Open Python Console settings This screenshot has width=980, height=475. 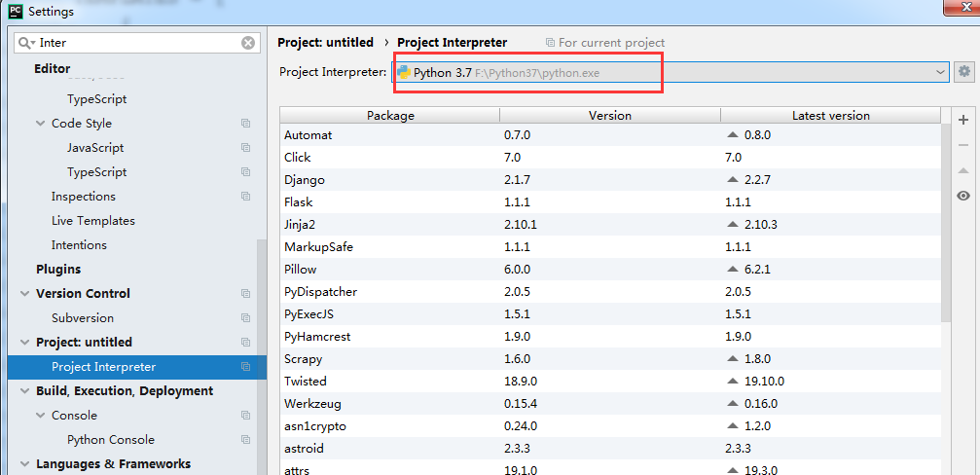[111, 439]
